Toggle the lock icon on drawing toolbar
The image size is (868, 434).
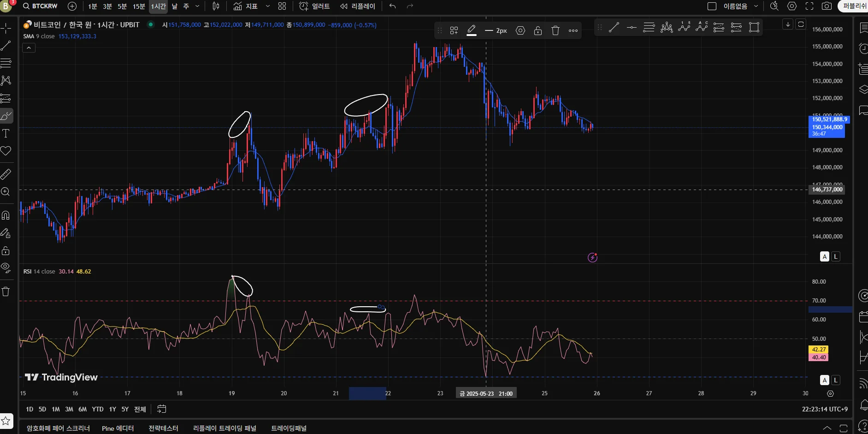coord(538,30)
